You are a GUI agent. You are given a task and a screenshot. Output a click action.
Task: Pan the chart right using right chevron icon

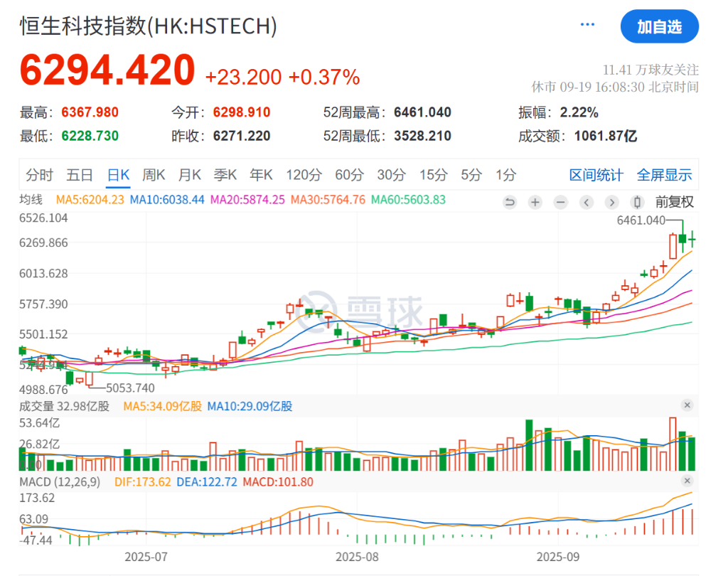pos(611,202)
